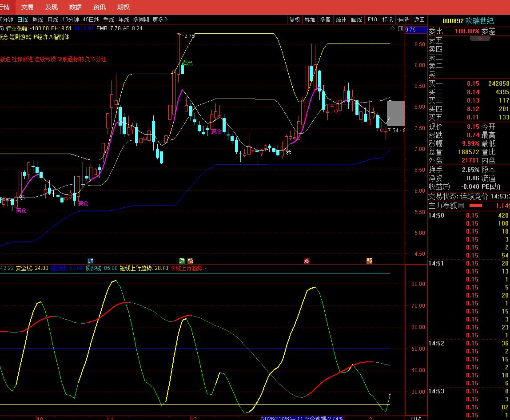Screen dimensions: 510x420
Task: Expand the 更多 period options
Action: tap(160, 20)
